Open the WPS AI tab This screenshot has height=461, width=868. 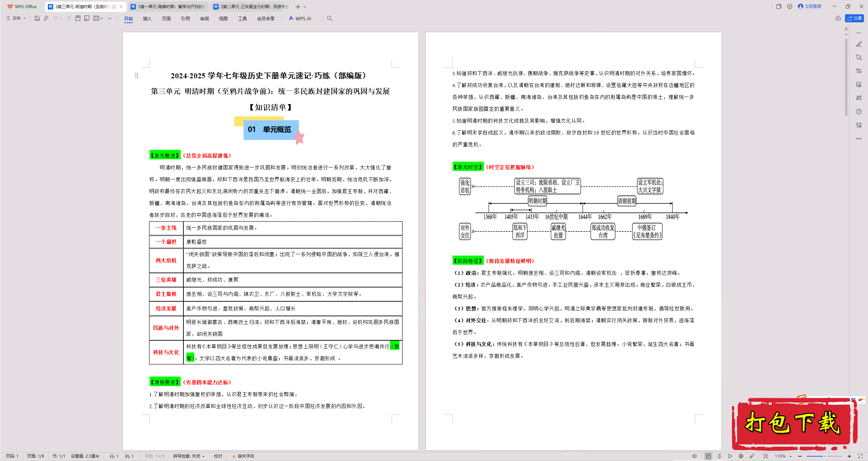(300, 19)
